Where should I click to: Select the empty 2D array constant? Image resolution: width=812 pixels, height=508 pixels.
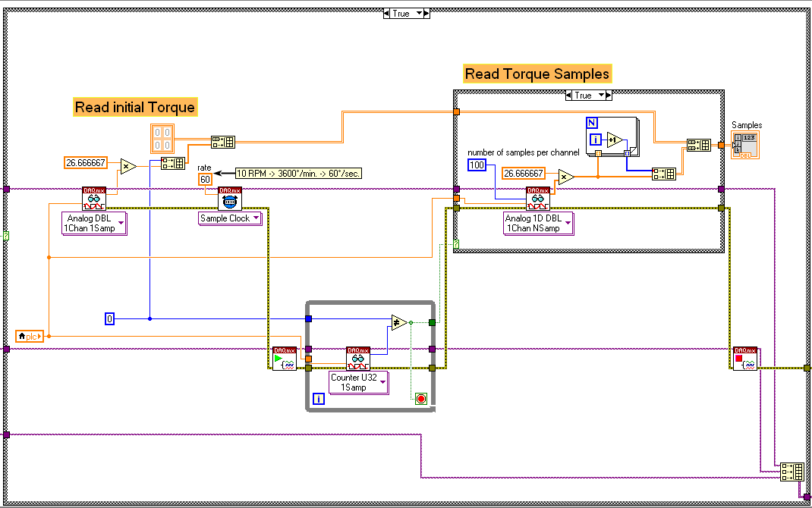pos(162,139)
